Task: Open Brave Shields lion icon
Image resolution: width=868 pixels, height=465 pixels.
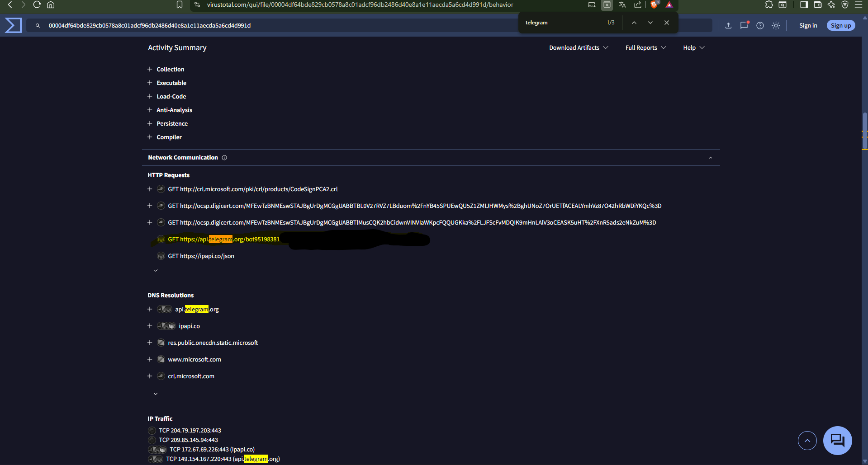Action: 654,5
